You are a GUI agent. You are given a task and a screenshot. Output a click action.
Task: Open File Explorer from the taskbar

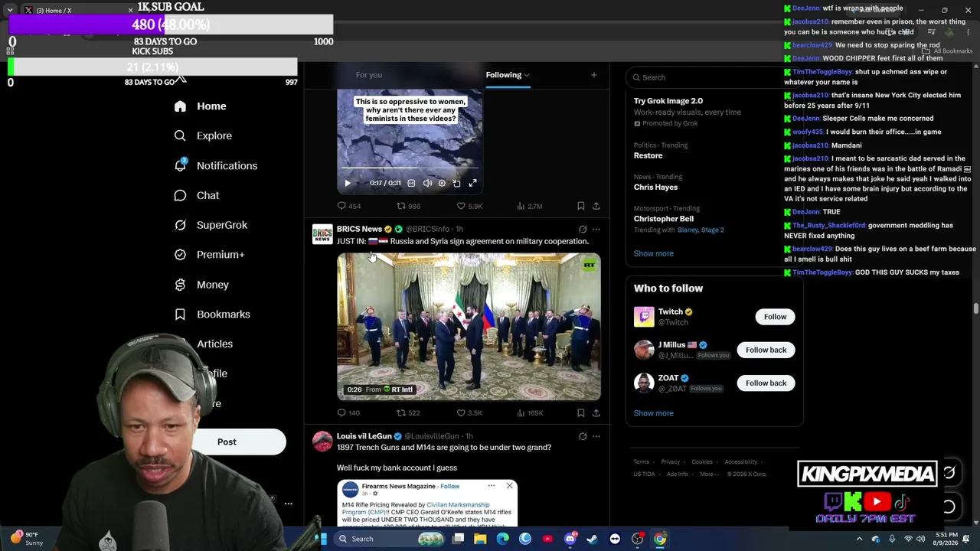480,539
